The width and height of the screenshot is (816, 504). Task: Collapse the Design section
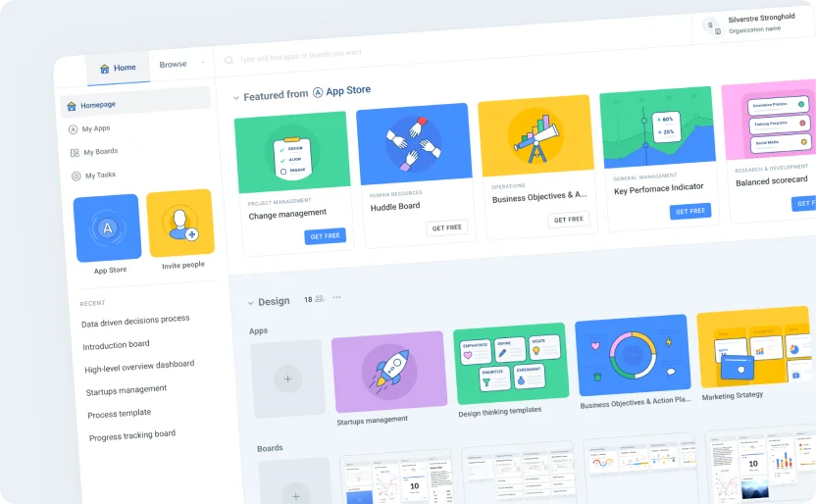pos(250,303)
